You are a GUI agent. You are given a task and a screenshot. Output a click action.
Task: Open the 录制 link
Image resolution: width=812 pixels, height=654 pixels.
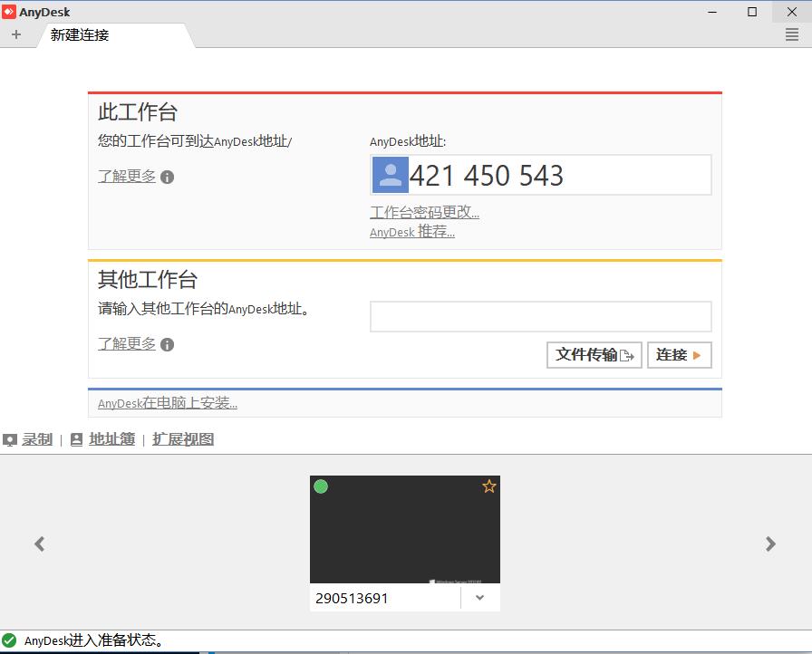(x=37, y=439)
